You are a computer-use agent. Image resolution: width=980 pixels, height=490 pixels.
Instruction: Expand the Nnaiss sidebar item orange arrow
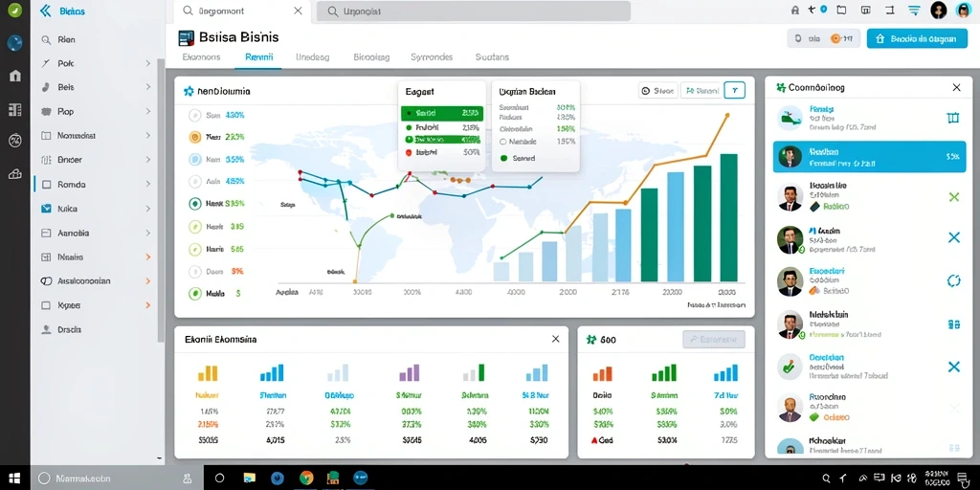coord(148,256)
